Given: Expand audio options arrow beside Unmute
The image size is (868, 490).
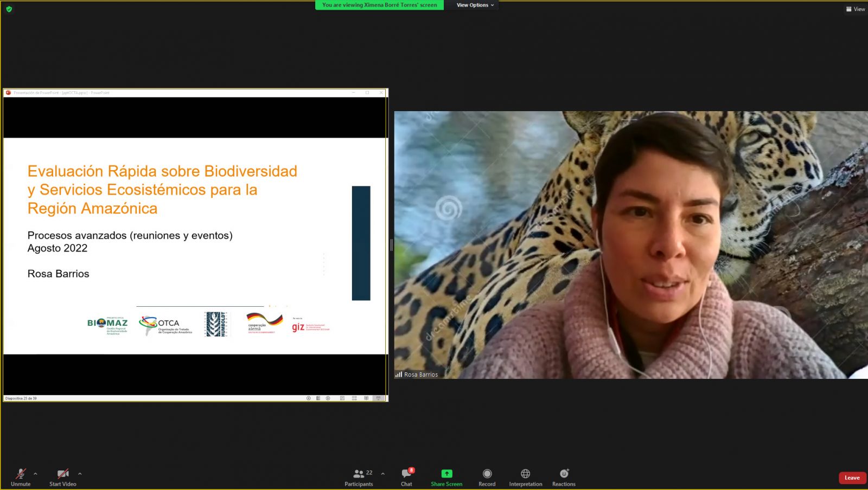Looking at the screenshot, I should tap(36, 473).
